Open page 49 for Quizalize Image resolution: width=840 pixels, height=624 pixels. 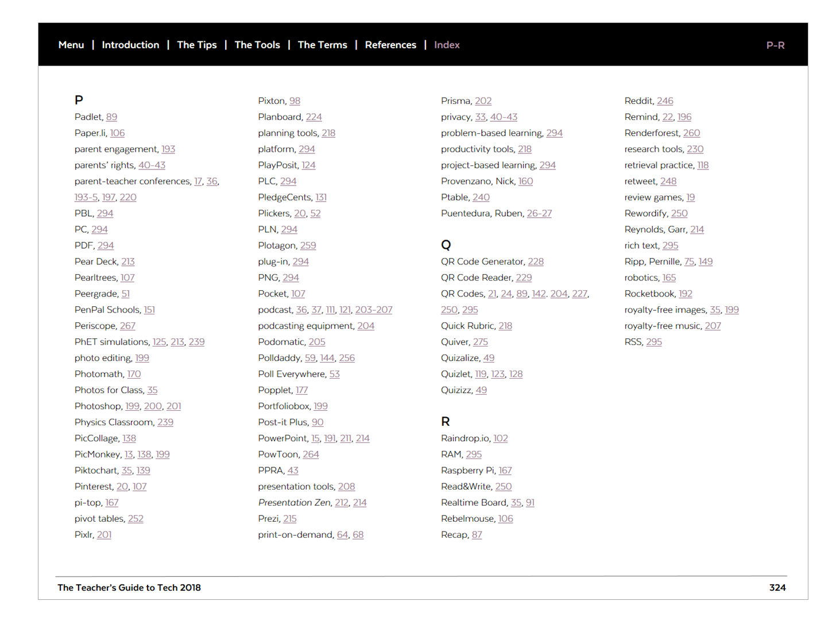coord(489,358)
